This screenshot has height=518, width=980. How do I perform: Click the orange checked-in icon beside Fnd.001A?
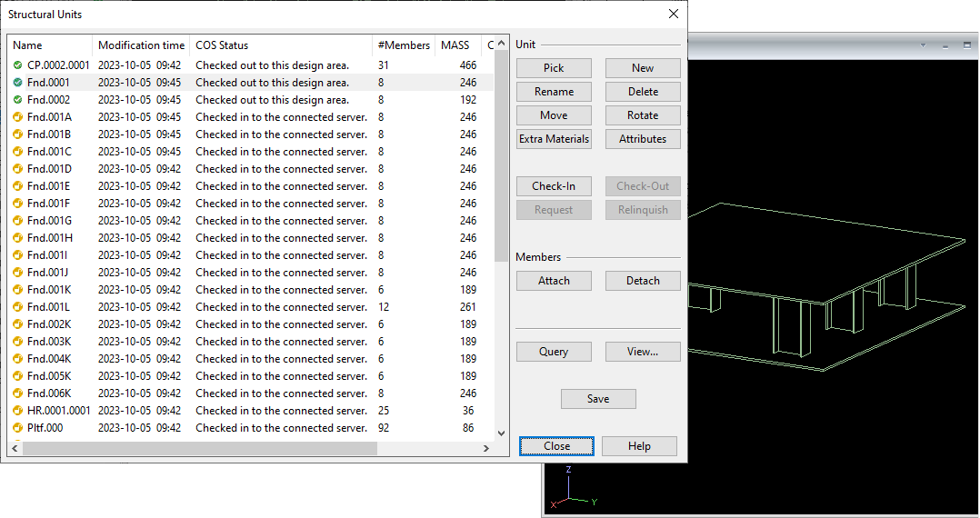click(x=17, y=117)
